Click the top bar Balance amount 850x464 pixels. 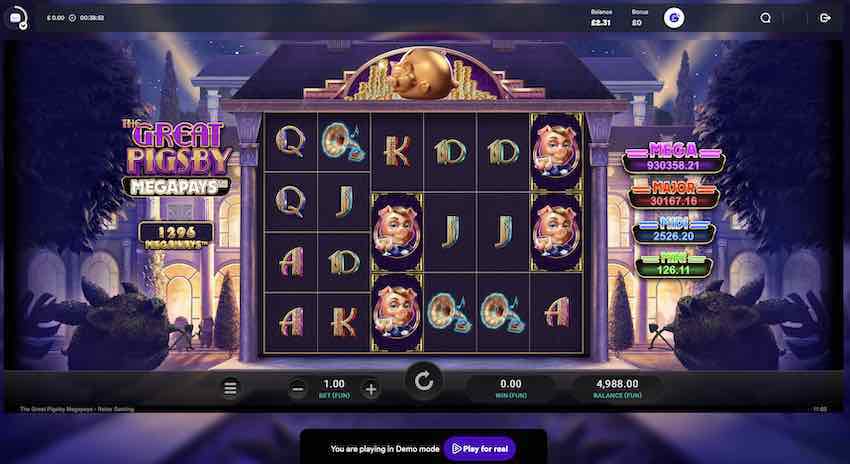click(x=601, y=23)
